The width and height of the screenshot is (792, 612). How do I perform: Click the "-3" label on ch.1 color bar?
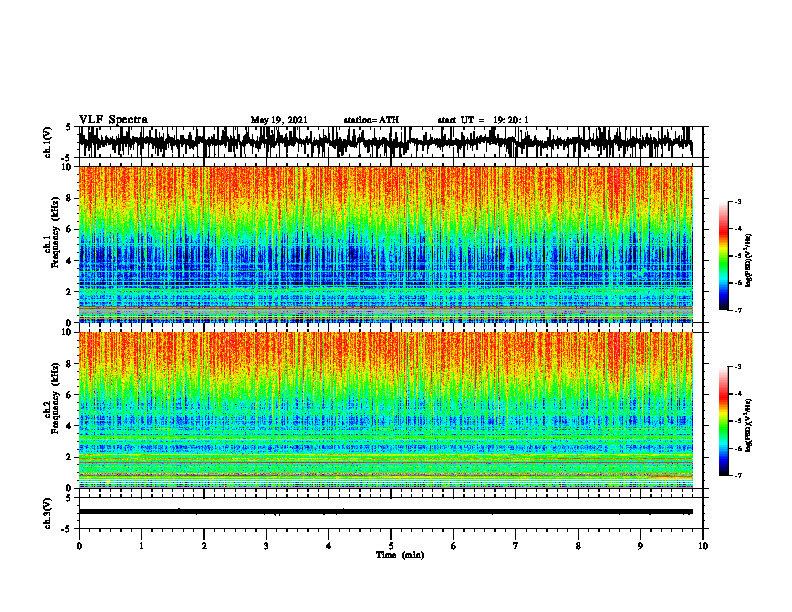tap(738, 202)
